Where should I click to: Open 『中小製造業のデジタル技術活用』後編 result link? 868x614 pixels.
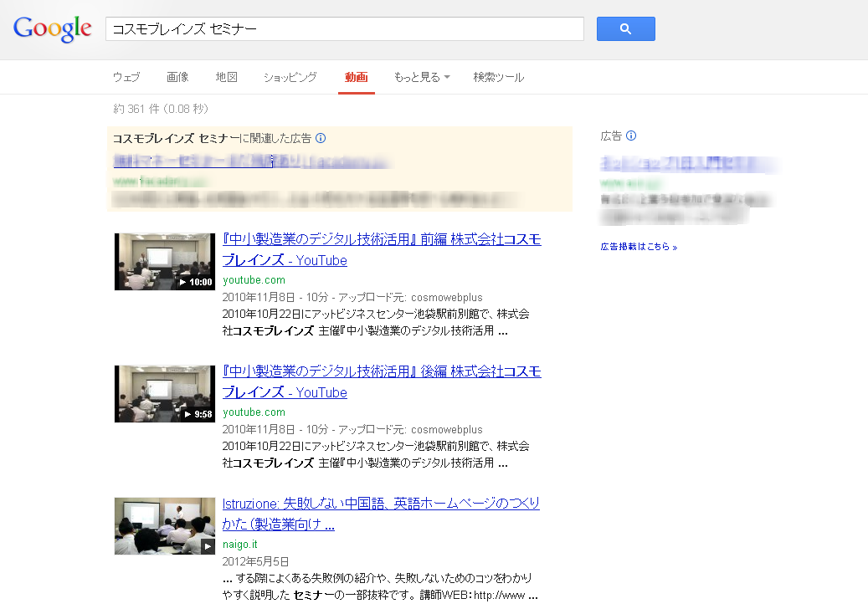pos(382,381)
